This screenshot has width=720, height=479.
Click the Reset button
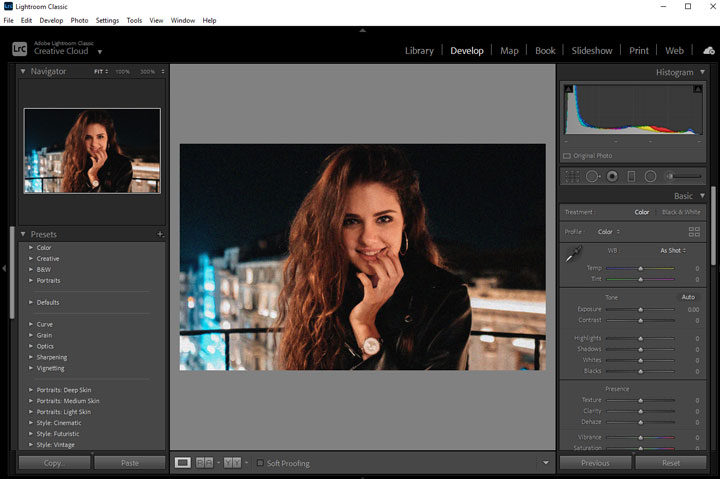pyautogui.click(x=671, y=463)
